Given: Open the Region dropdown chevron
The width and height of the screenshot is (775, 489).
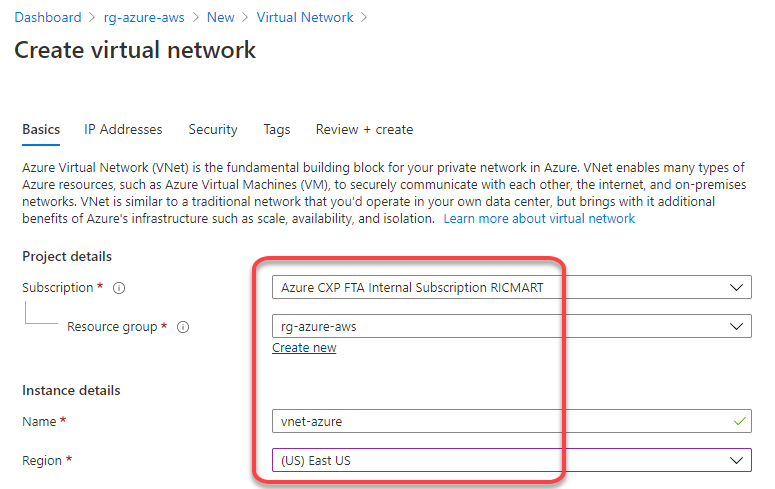Looking at the screenshot, I should coord(736,460).
